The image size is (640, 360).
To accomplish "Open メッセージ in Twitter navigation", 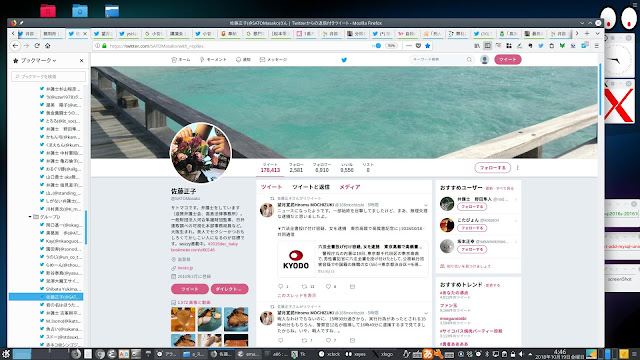I will pyautogui.click(x=273, y=60).
